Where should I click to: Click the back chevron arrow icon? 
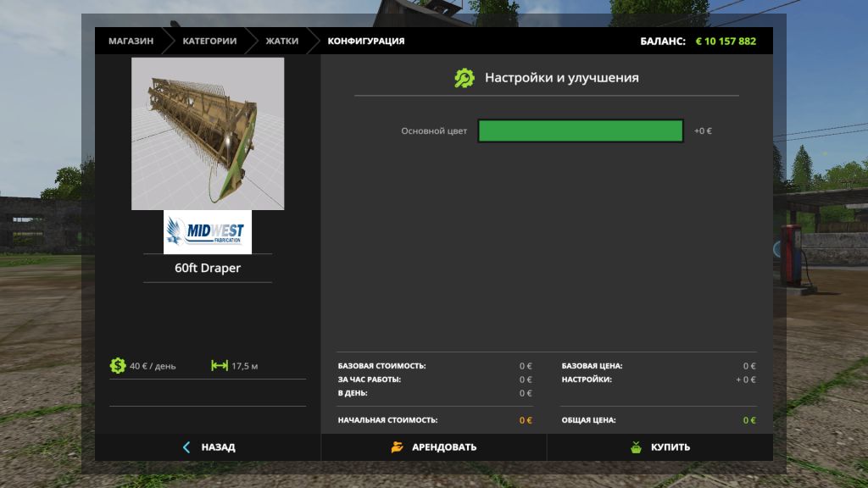[x=186, y=447]
